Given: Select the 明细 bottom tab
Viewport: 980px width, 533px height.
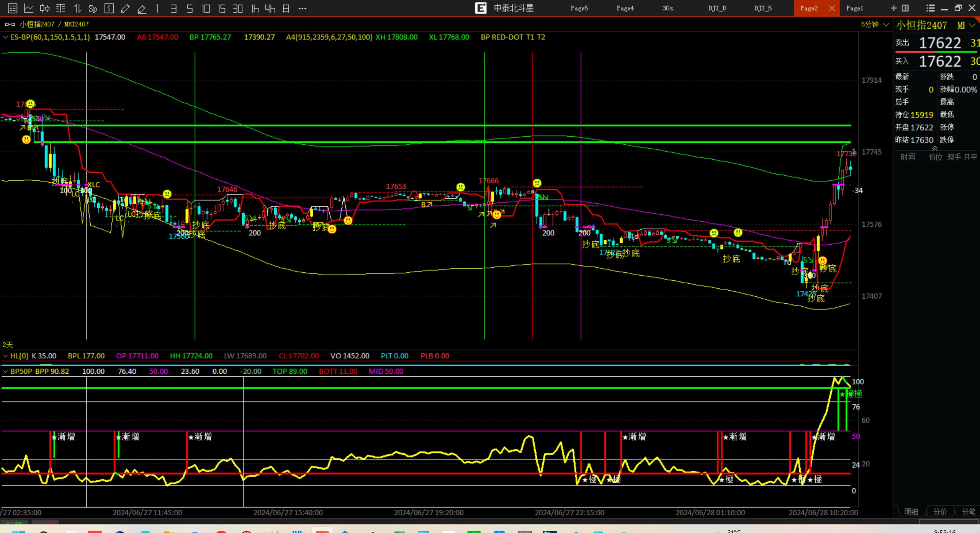Looking at the screenshot, I should tap(911, 512).
